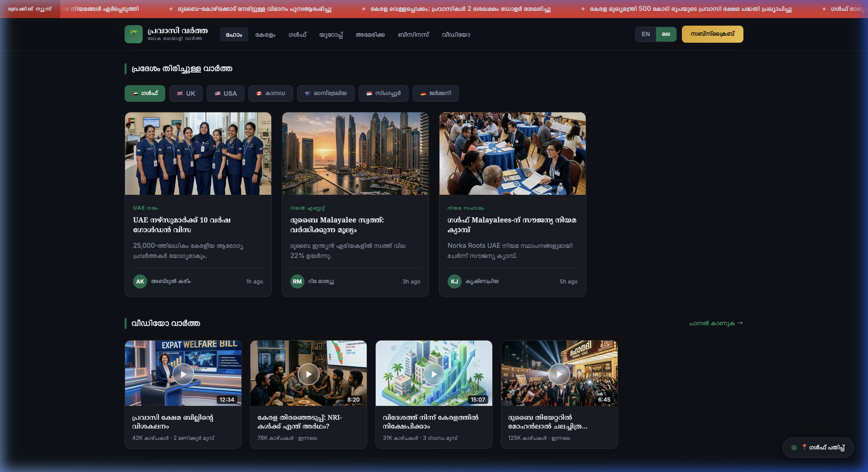Viewport: 868px width, 472px height.
Task: Open the Dubai skyline article thumbnail
Action: (x=355, y=153)
